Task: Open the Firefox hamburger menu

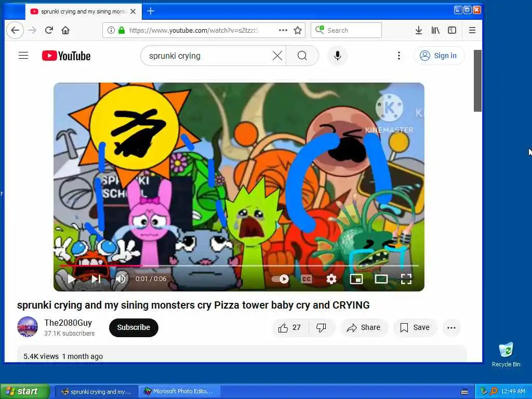Action: point(472,30)
